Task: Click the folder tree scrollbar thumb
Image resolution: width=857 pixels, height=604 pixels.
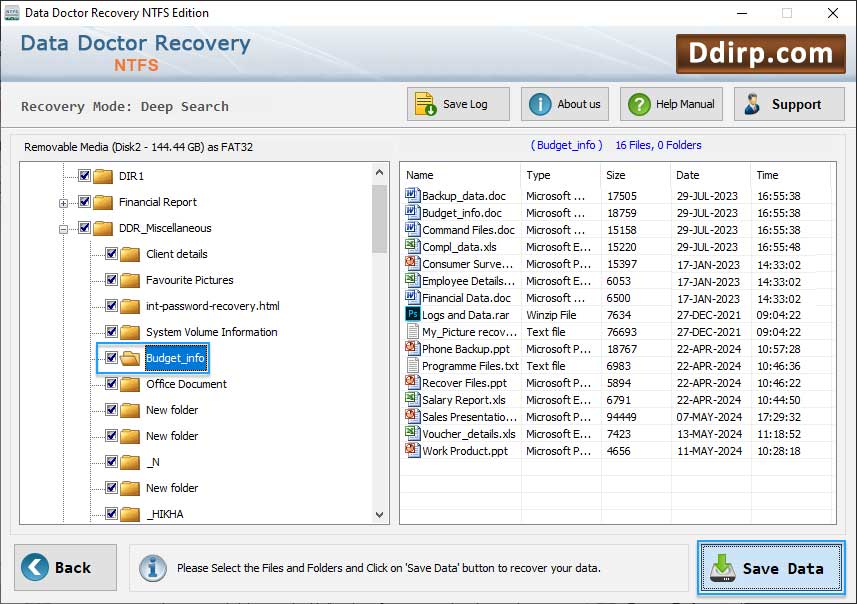Action: tap(379, 219)
